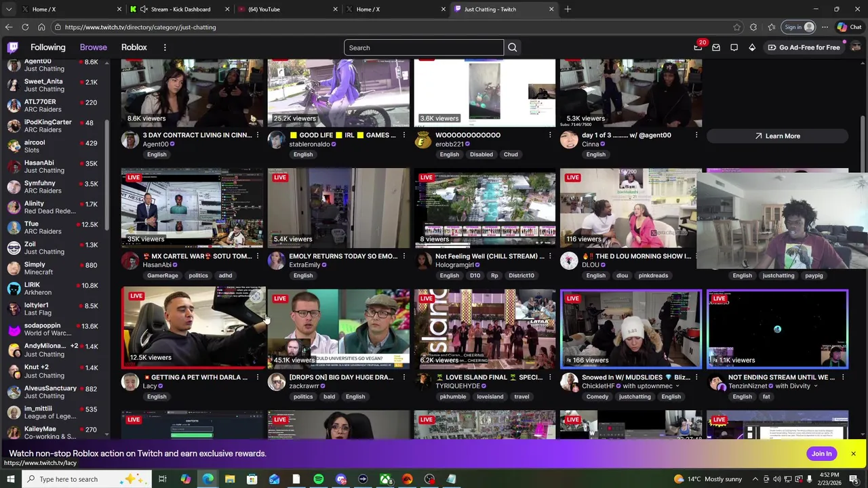Click the Learn More link
The width and height of the screenshot is (868, 488).
click(777, 136)
